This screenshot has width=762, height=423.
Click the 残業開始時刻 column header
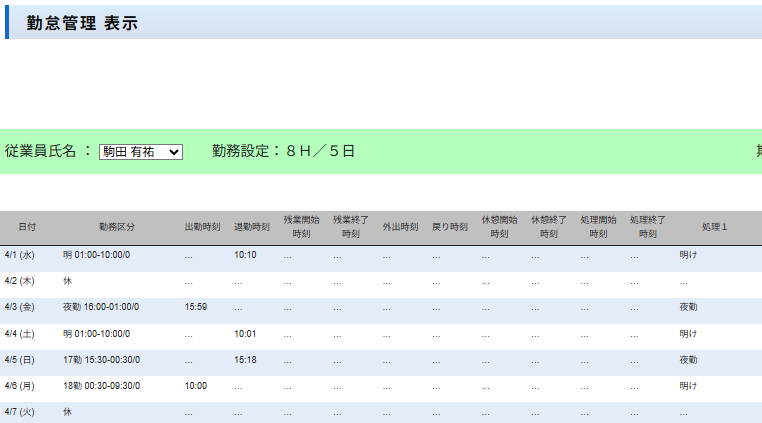[x=301, y=226]
